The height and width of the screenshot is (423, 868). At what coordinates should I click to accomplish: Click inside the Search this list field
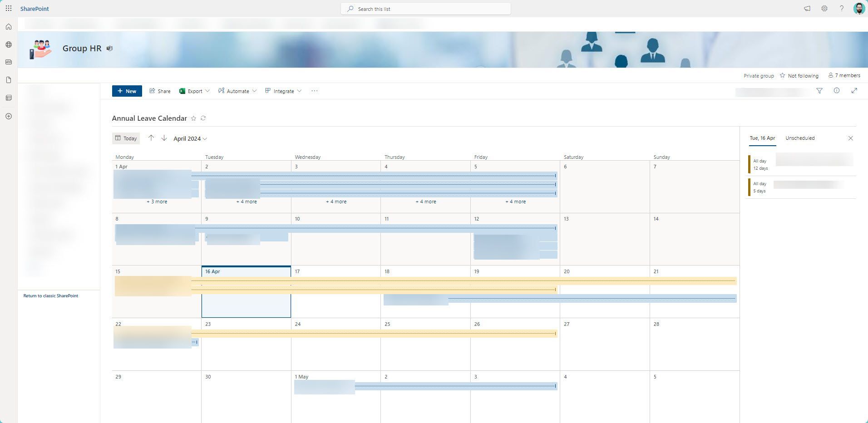[425, 8]
